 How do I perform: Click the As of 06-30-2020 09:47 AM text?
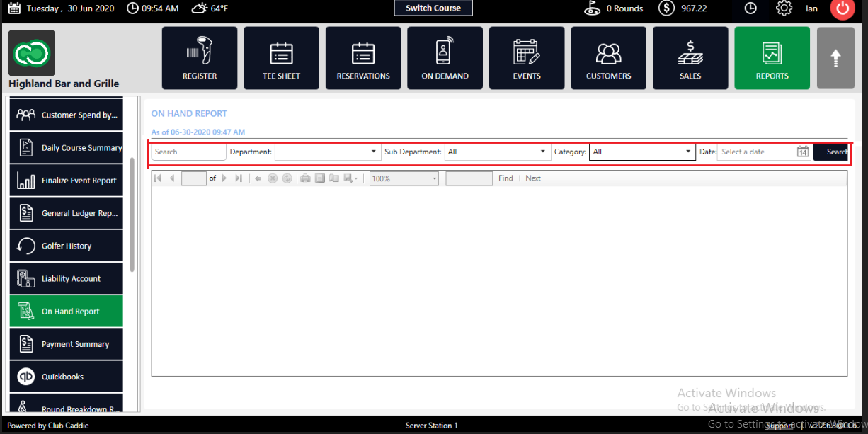[x=198, y=132]
